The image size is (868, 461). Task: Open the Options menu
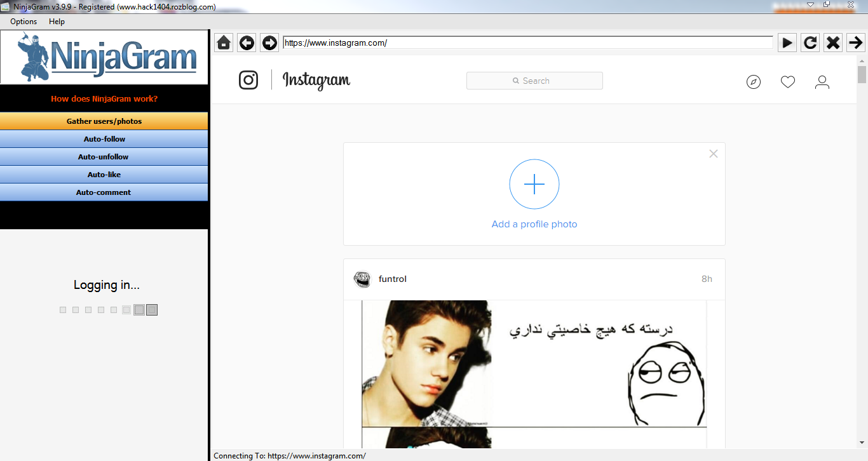tap(24, 22)
